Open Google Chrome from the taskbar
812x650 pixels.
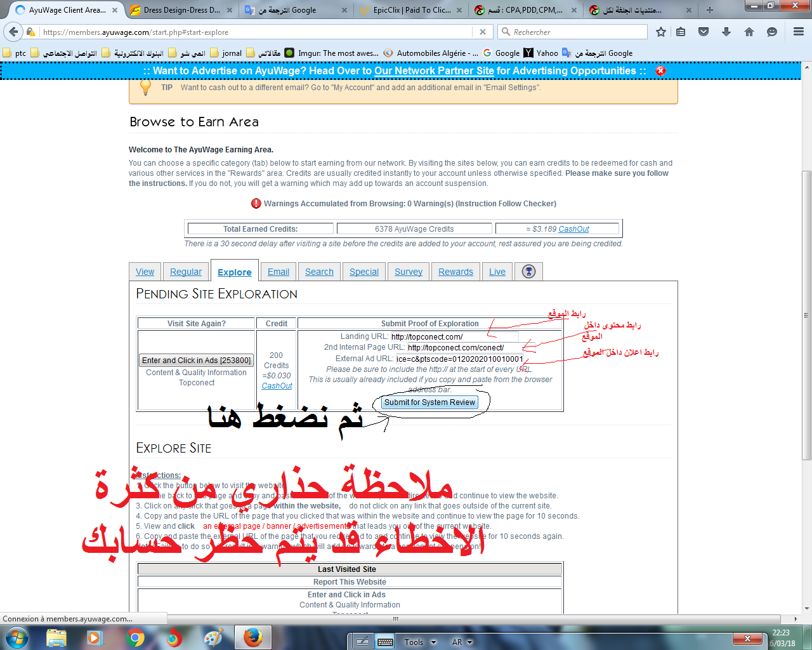click(135, 637)
